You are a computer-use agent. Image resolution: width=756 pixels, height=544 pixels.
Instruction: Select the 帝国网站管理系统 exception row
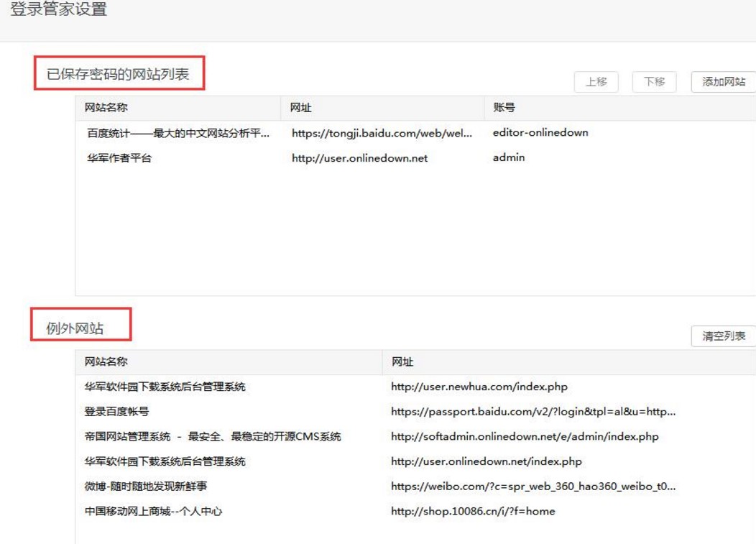pyautogui.click(x=415, y=436)
